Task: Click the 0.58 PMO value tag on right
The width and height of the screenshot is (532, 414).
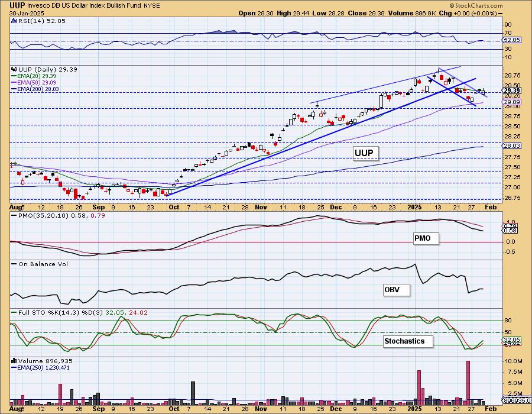Action: tap(511, 231)
